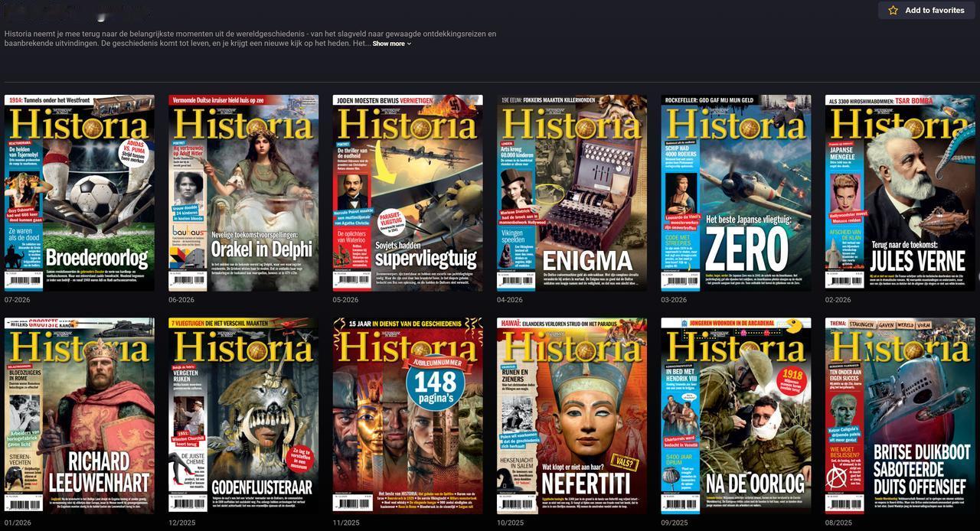Select the 01/2026 issue label

coord(17,523)
